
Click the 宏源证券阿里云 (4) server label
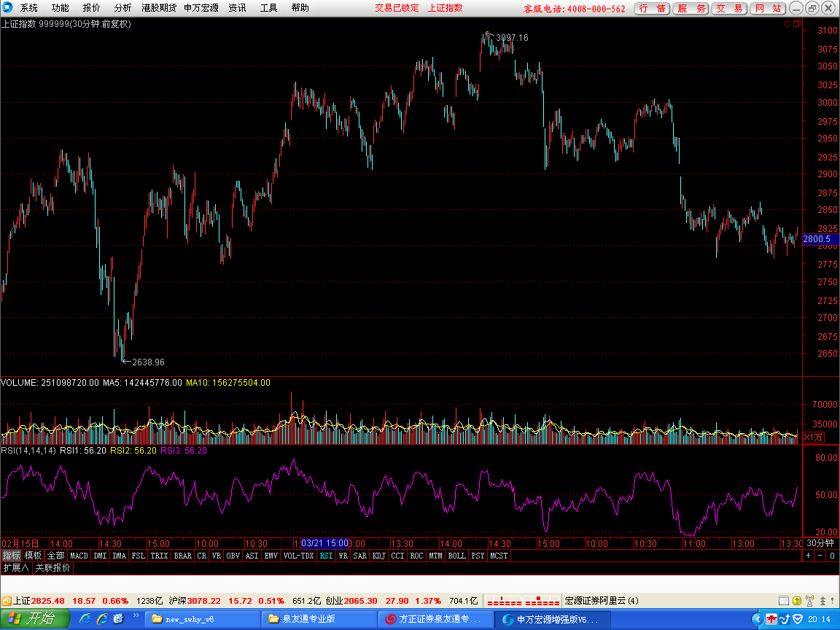point(602,601)
